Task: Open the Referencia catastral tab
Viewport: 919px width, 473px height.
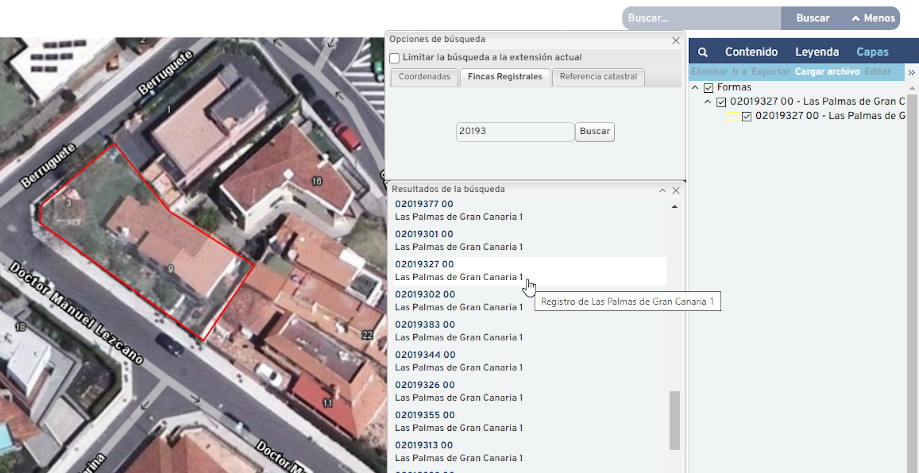Action: point(598,77)
